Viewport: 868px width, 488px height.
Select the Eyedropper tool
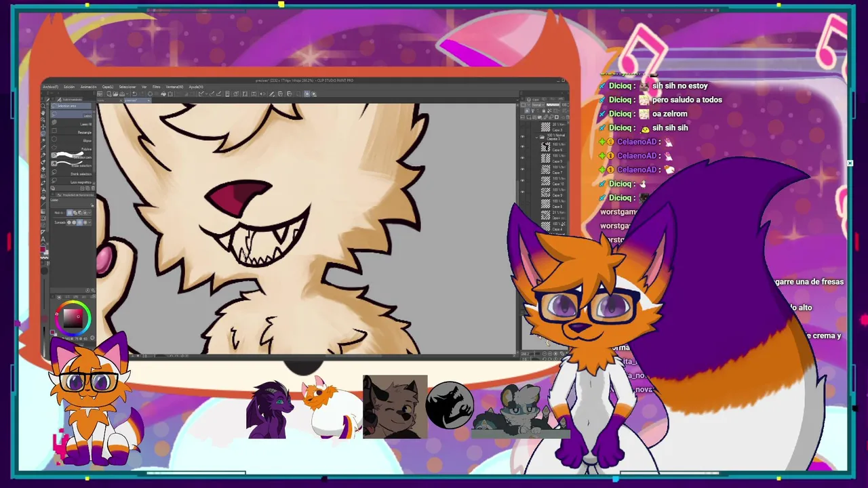coord(43,147)
